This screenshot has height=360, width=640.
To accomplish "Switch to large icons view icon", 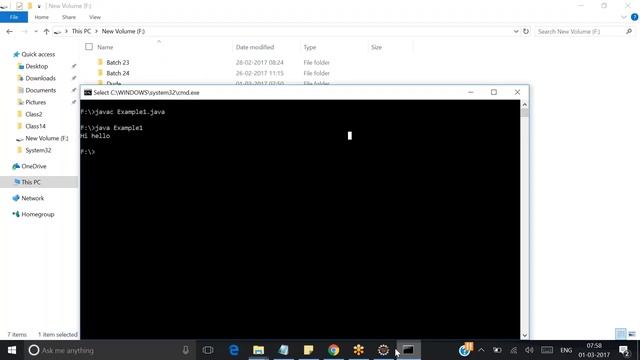I will click(632, 334).
